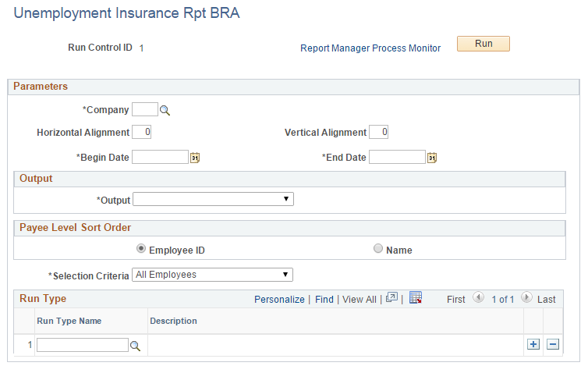Click Find in Run Type grid
The width and height of the screenshot is (588, 366).
(324, 300)
